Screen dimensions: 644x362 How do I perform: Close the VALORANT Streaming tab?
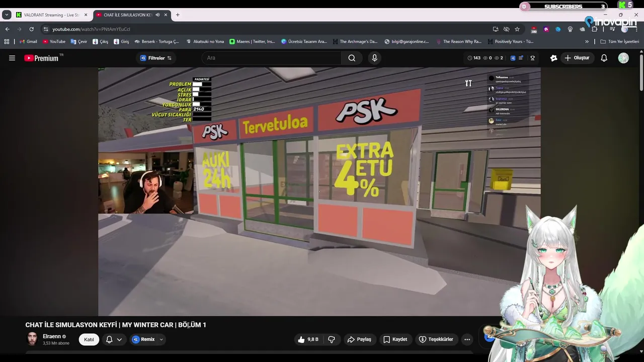coord(86,15)
